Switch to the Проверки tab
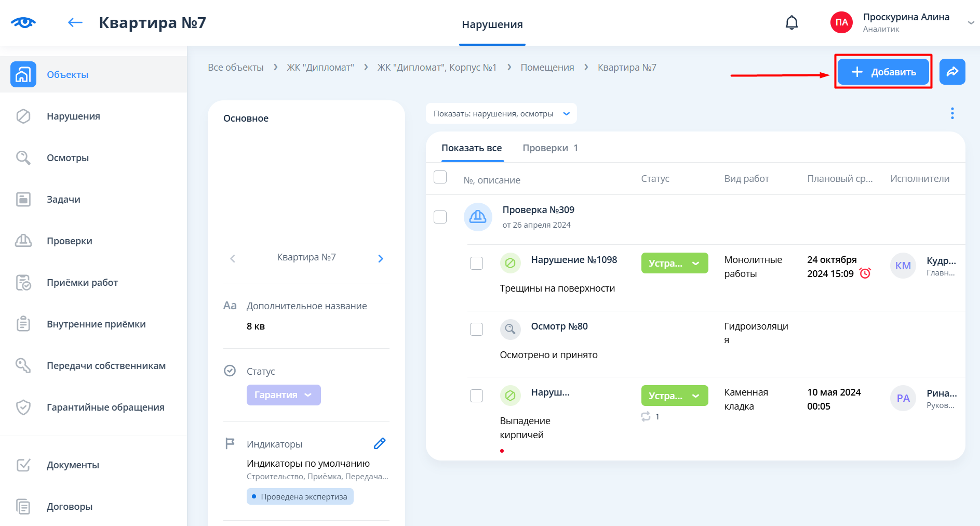 tap(549, 148)
